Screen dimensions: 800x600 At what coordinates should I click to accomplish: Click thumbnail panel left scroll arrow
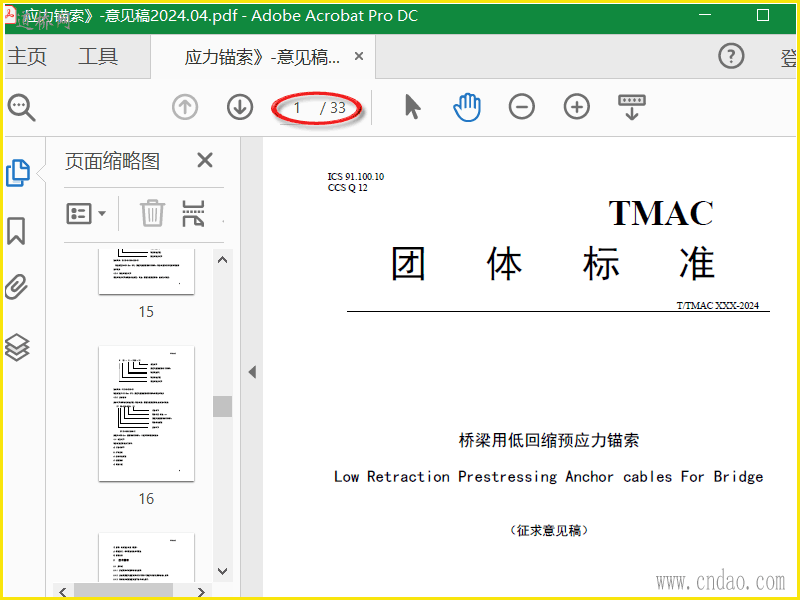pyautogui.click(x=63, y=592)
